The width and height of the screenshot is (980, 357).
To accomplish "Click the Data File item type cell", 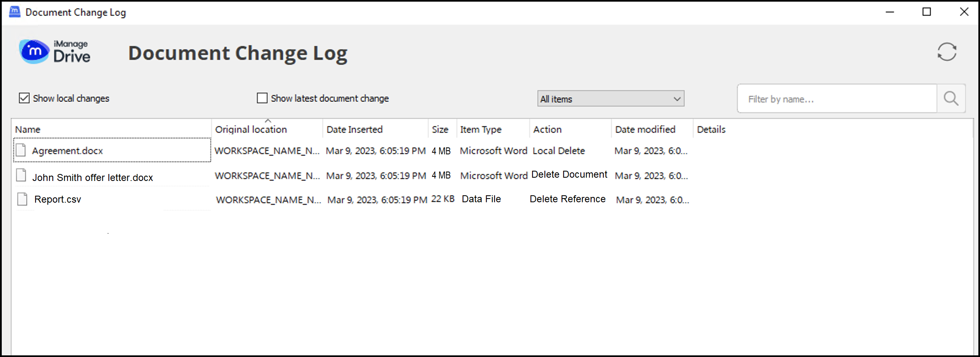I will [x=481, y=199].
